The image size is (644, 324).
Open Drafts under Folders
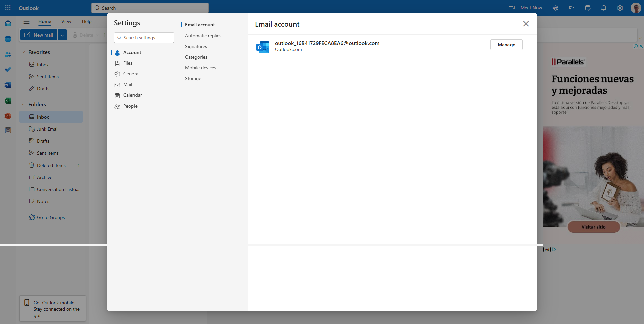pos(51,141)
